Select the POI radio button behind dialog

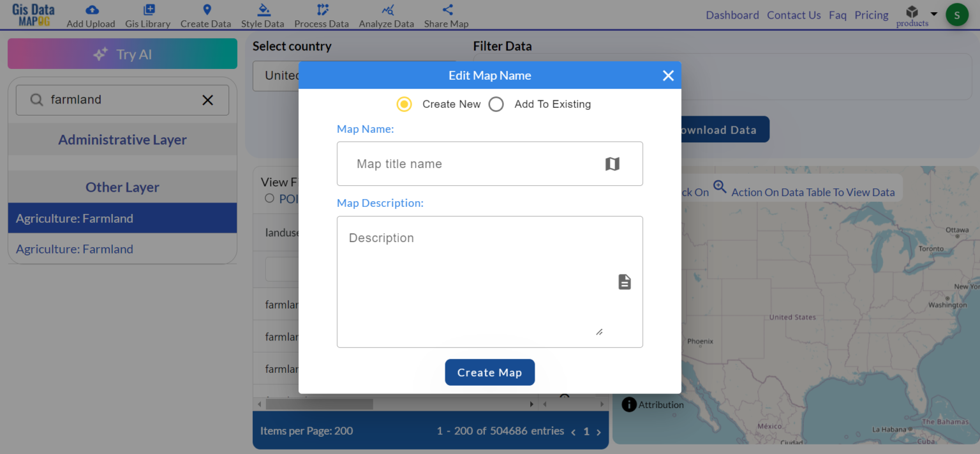tap(270, 199)
